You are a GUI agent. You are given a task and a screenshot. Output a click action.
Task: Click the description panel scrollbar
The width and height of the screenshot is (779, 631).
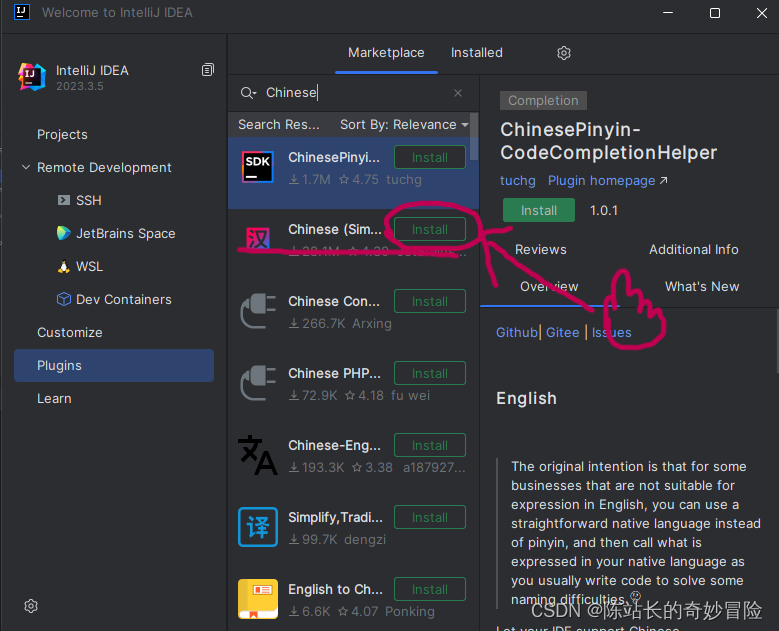pos(777,341)
